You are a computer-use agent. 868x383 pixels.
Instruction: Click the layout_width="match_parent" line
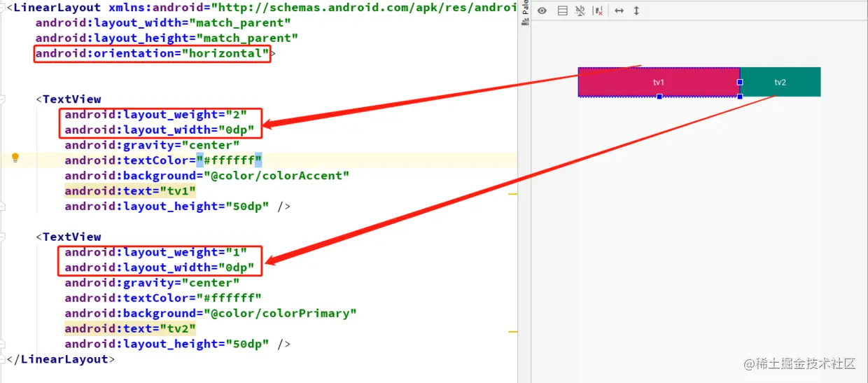point(163,22)
